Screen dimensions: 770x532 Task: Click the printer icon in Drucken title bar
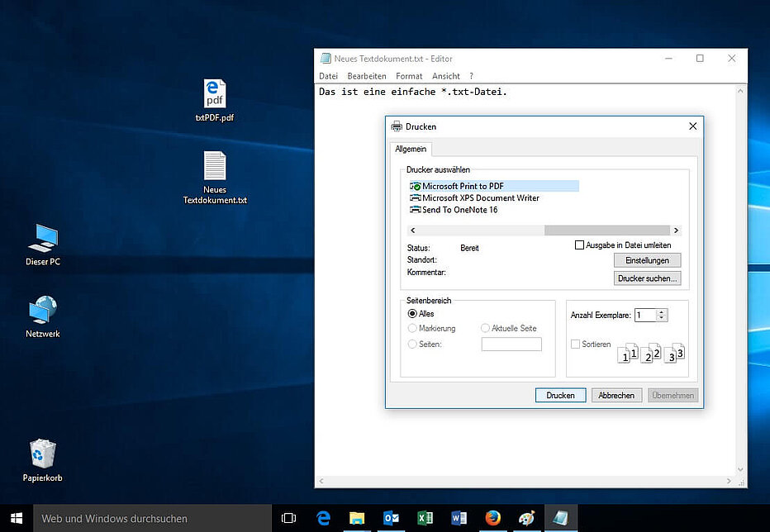click(x=397, y=126)
